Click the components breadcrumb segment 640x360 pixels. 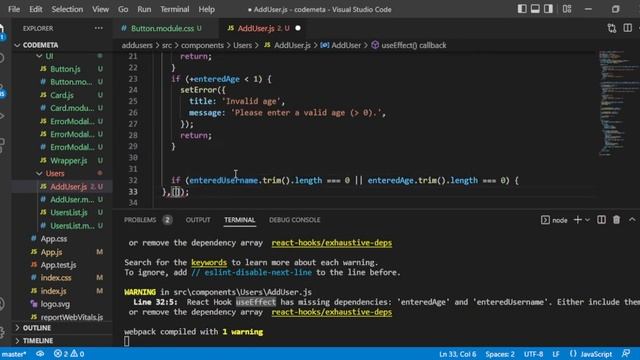[x=202, y=45]
